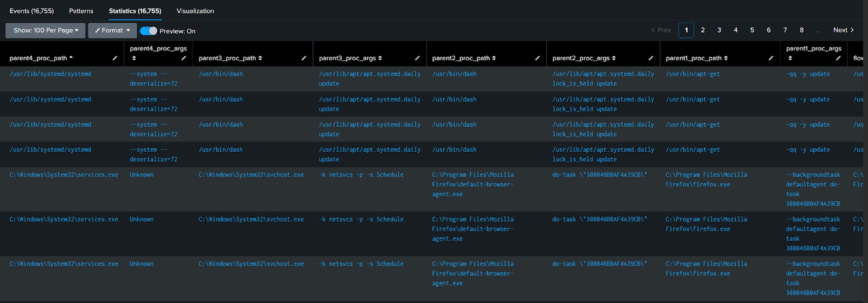Image resolution: width=868 pixels, height=303 pixels.
Task: Sort by the parent2_proc_args column header
Action: coord(584,58)
